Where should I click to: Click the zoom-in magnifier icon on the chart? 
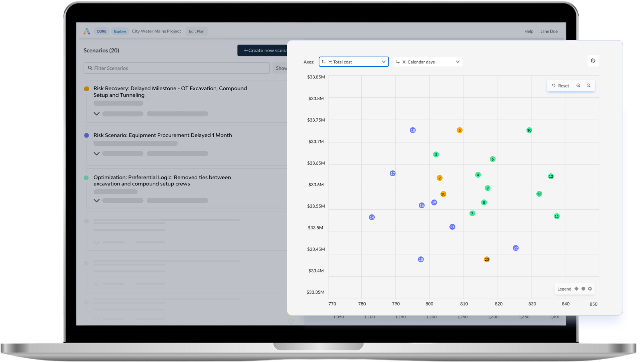click(578, 85)
